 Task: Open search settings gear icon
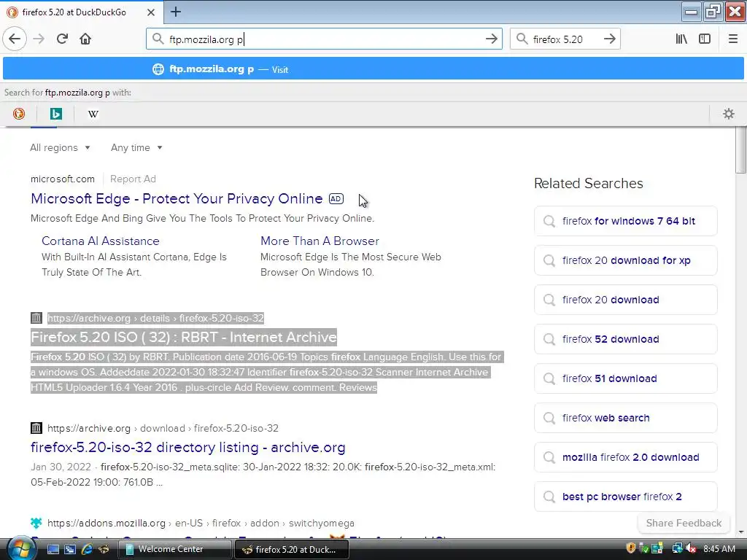729,114
